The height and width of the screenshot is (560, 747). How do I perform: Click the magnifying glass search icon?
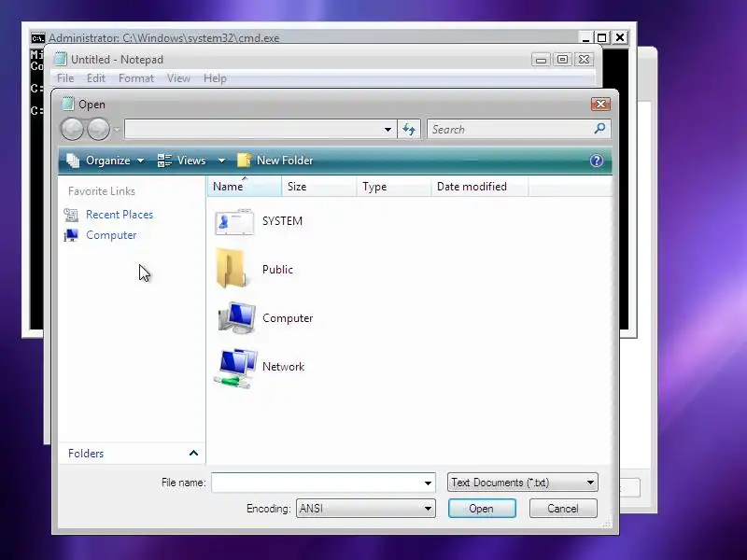point(599,128)
